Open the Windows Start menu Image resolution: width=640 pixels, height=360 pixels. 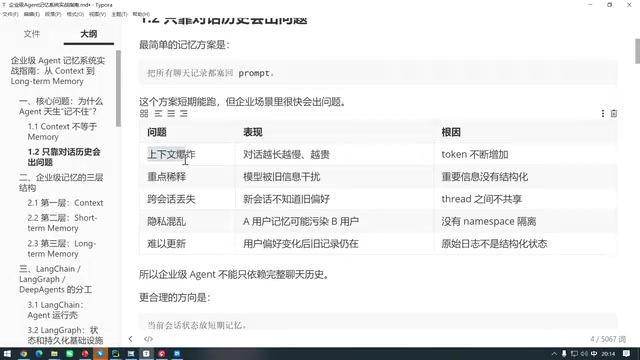tap(7, 353)
